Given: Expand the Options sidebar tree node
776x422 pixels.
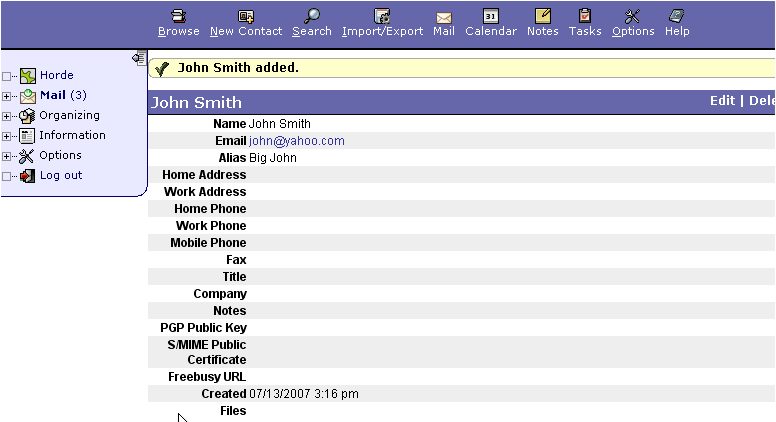Looking at the screenshot, I should click(7, 156).
